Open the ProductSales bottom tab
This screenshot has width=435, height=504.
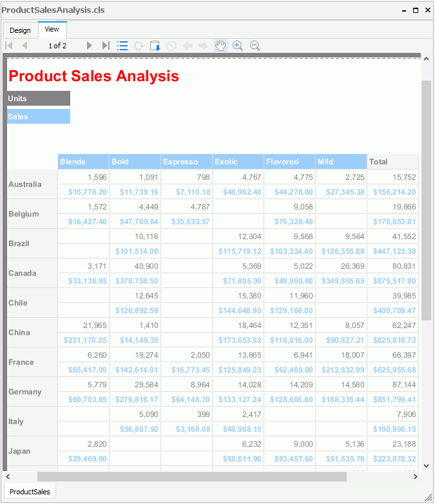pyautogui.click(x=30, y=492)
